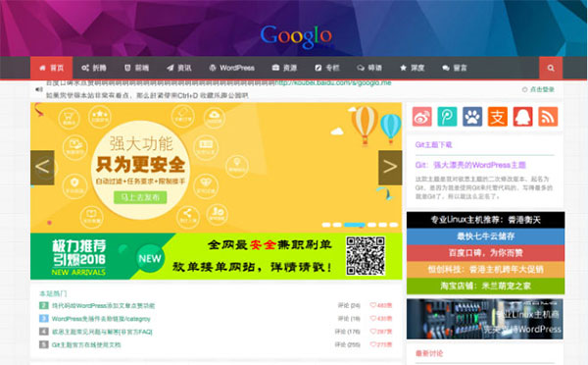The width and height of the screenshot is (588, 365).
Task: Select the last carousel indicator dot
Action: (394, 225)
